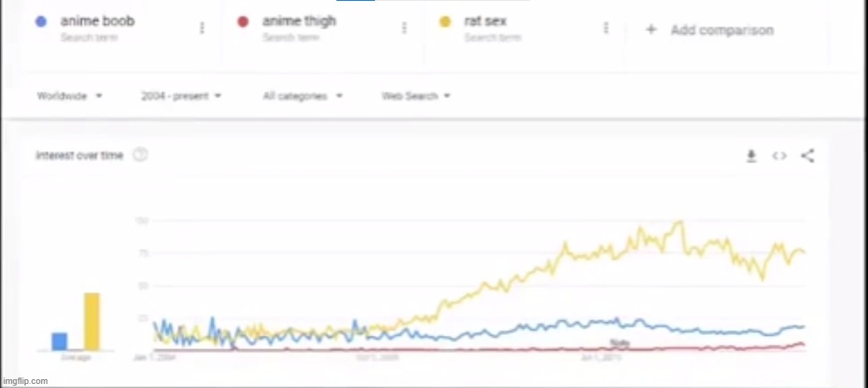The width and height of the screenshot is (868, 388).
Task: Open the 2004 - present date range dropdown
Action: 181,96
